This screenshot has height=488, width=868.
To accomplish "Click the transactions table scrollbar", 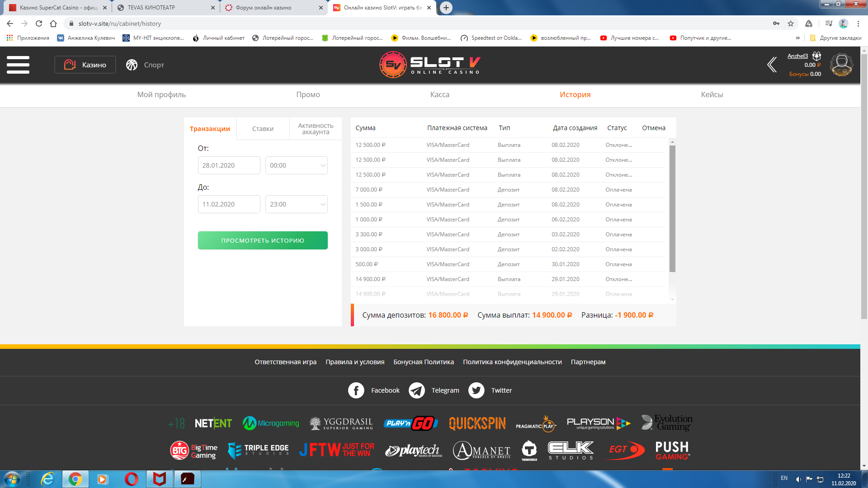I will click(x=672, y=208).
